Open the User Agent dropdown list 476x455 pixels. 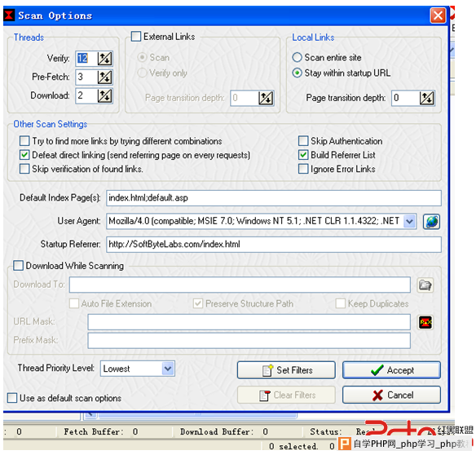[409, 221]
